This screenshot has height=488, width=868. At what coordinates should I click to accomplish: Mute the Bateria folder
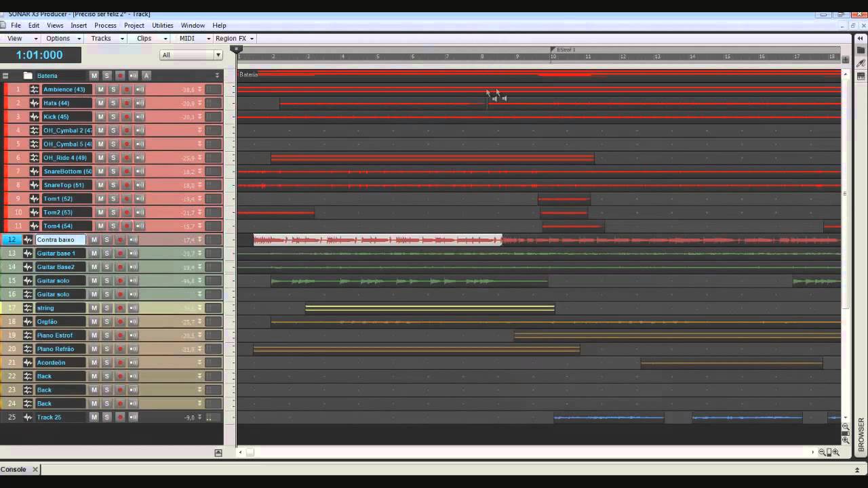pyautogui.click(x=94, y=75)
